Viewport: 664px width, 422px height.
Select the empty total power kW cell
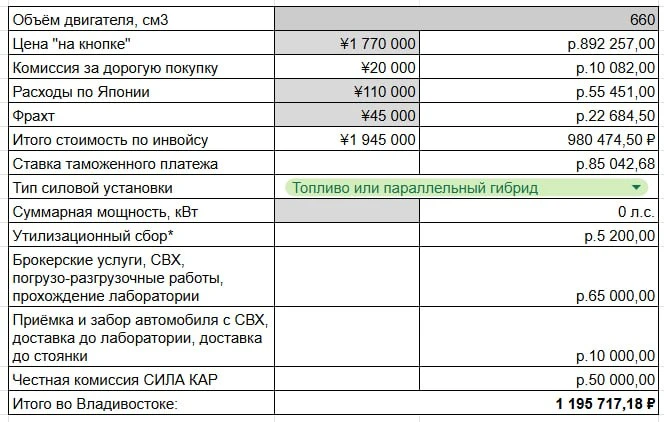coord(347,211)
